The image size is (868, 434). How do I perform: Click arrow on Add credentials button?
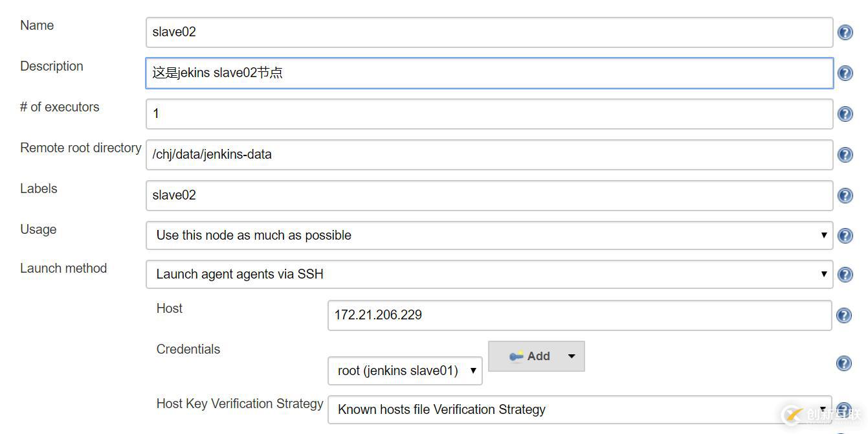coord(572,356)
